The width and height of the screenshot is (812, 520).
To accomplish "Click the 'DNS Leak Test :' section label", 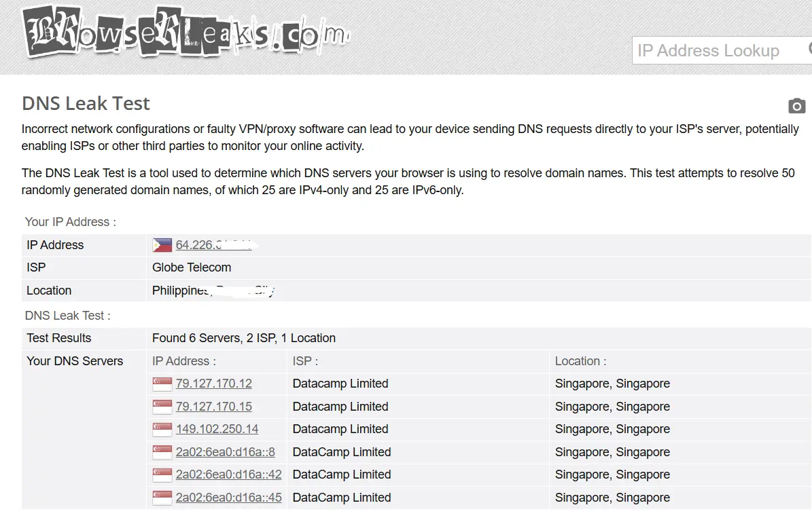I will 68,316.
